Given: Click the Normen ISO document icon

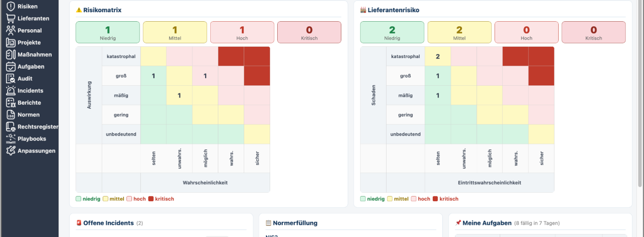Looking at the screenshot, I should 10,114.
